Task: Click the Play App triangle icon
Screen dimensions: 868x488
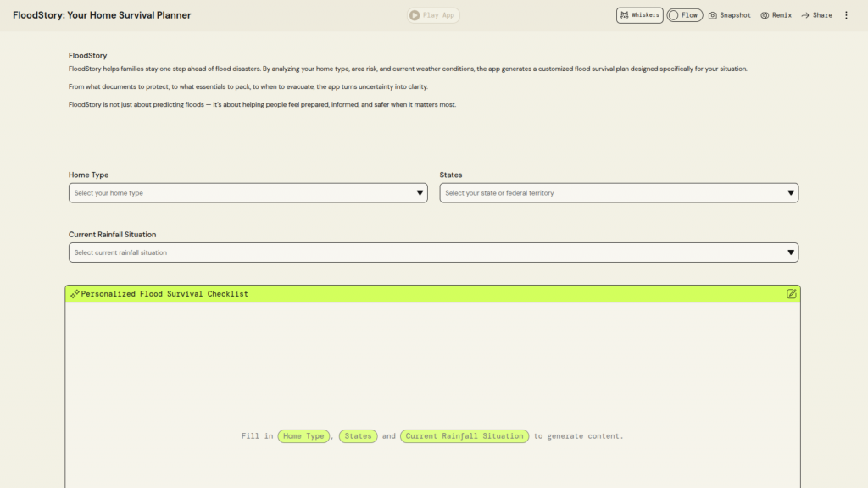Action: [x=414, y=15]
